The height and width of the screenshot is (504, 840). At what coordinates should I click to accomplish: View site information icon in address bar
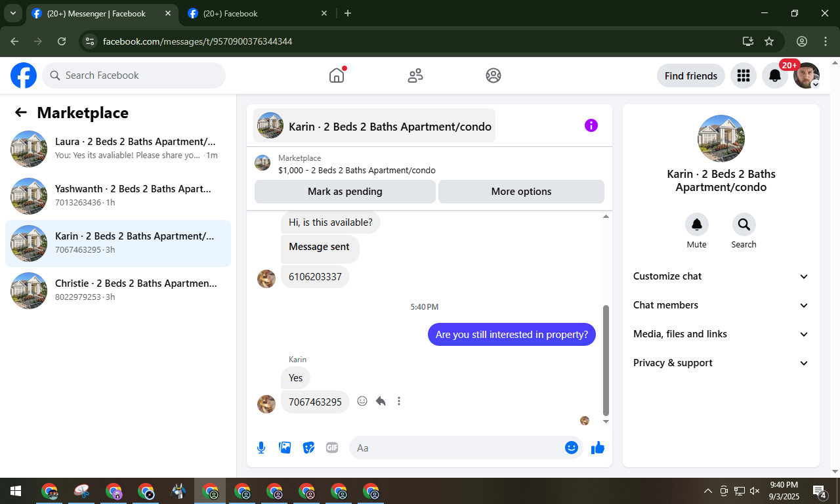[x=91, y=41]
